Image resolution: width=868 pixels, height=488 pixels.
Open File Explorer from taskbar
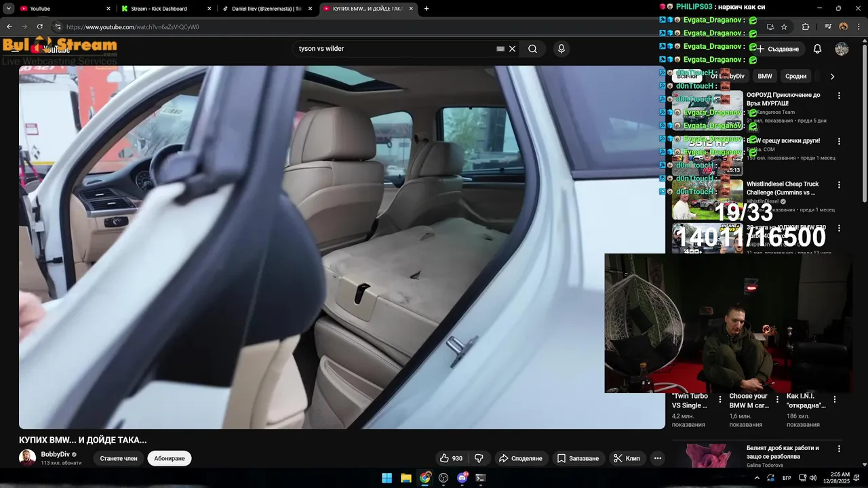coord(406,478)
